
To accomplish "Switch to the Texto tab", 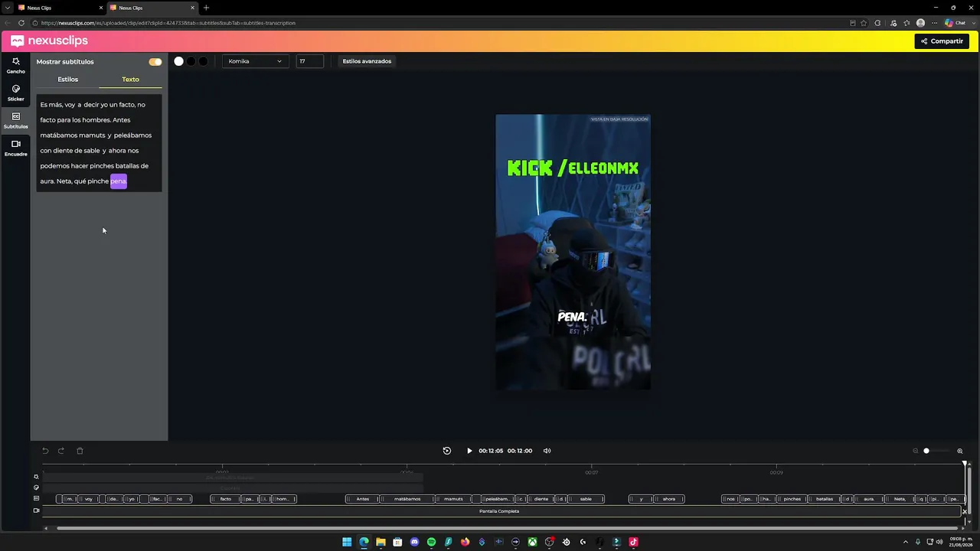I will click(130, 80).
